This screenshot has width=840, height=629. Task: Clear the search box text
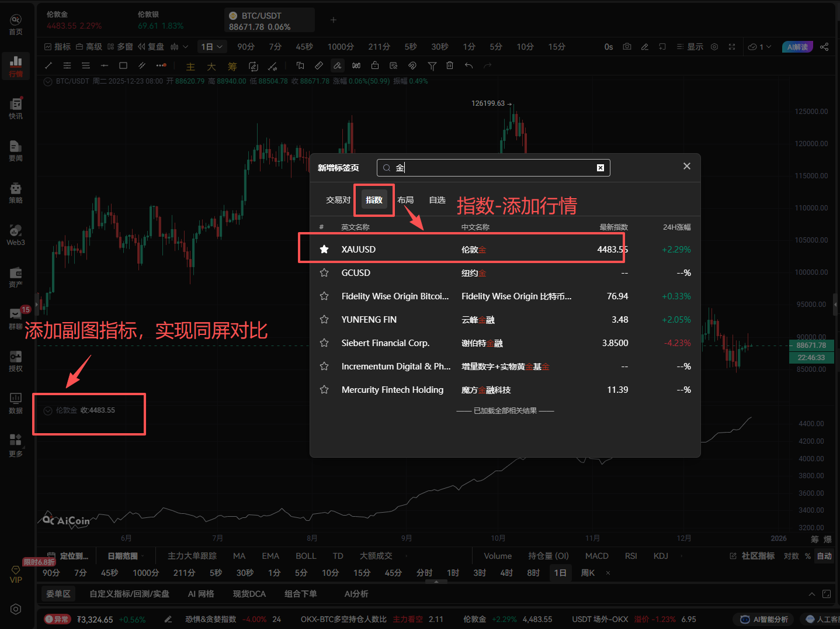(600, 168)
